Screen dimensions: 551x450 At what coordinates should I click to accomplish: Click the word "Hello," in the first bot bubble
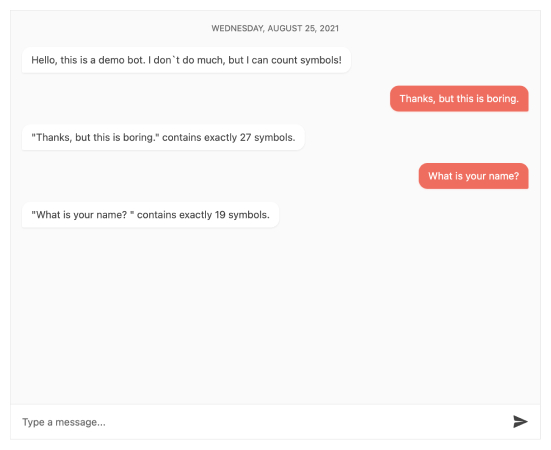pos(44,60)
